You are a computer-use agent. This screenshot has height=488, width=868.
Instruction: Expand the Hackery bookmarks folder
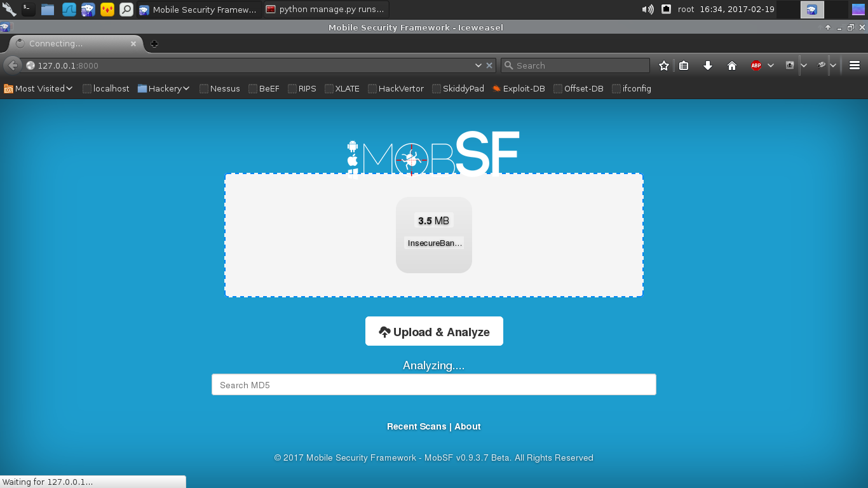pos(164,89)
